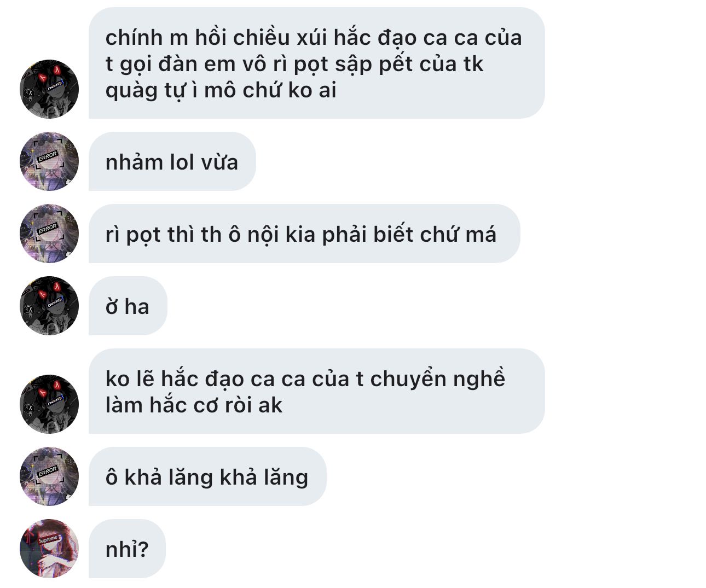706x588 pixels.
Task: Tap ERROR avatar beside "rì pọt thì" message
Action: pos(49,234)
